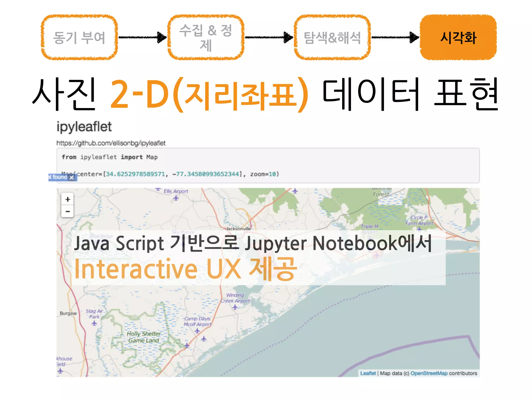Select the 동기 부여 step box
This screenshot has width=532, height=399.
79,37
